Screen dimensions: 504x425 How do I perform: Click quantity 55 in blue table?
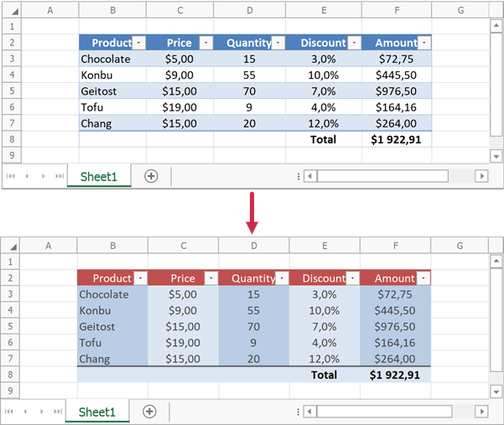(x=249, y=75)
